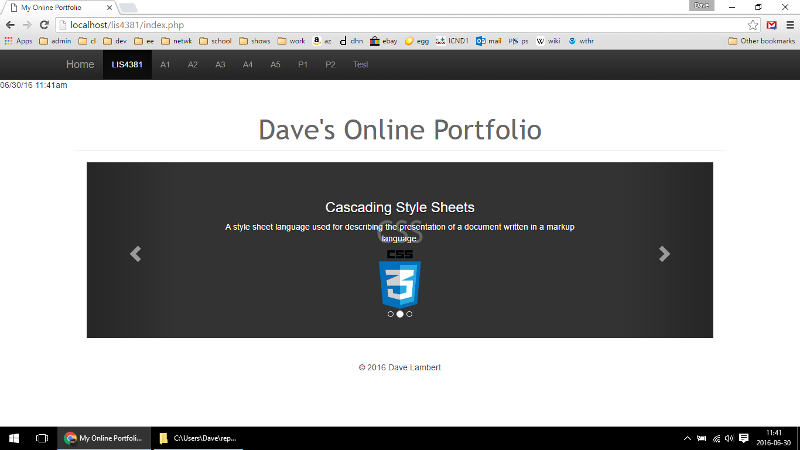The image size is (800, 450).
Task: Select the My Online Portfolio browser tab
Action: point(59,8)
